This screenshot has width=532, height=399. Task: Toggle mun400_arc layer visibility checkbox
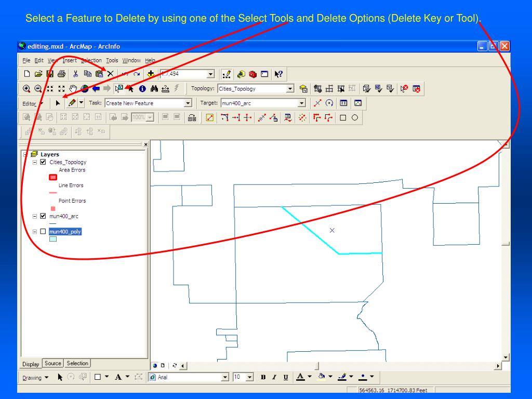43,216
